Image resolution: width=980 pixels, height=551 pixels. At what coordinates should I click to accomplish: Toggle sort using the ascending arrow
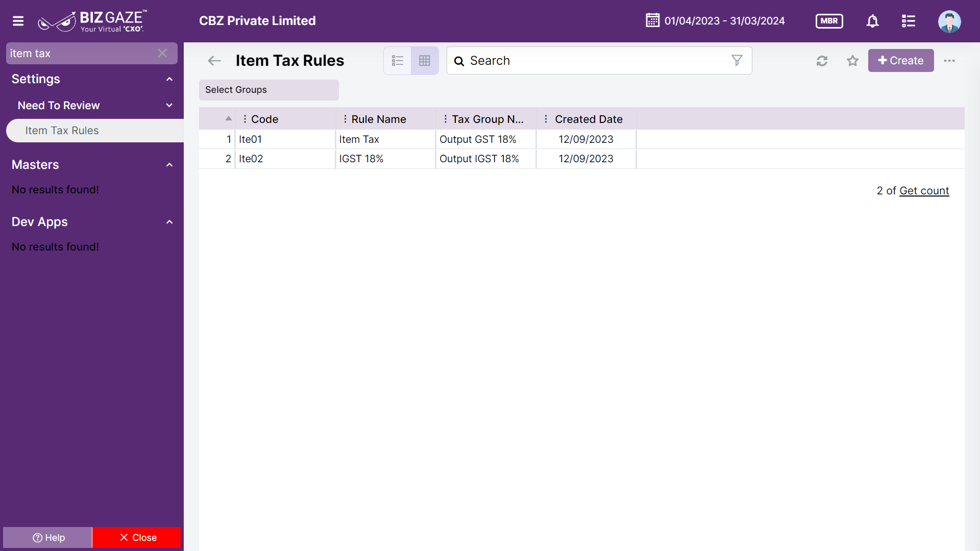(x=229, y=118)
